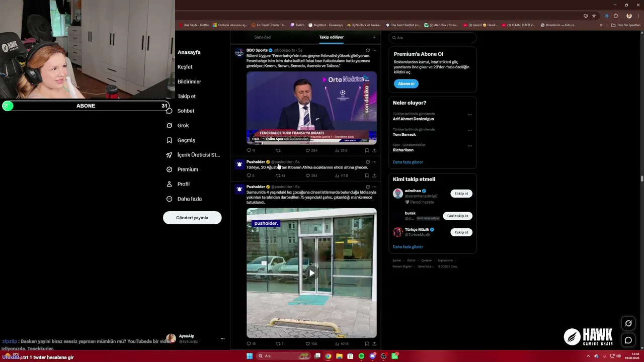Open more options on the BBO Sports post
The image size is (644, 362).
[374, 50]
